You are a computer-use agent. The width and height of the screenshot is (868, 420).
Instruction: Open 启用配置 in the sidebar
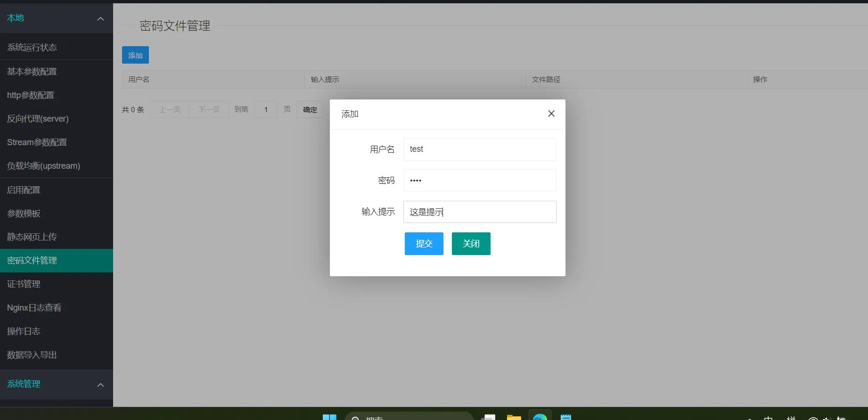pos(57,190)
